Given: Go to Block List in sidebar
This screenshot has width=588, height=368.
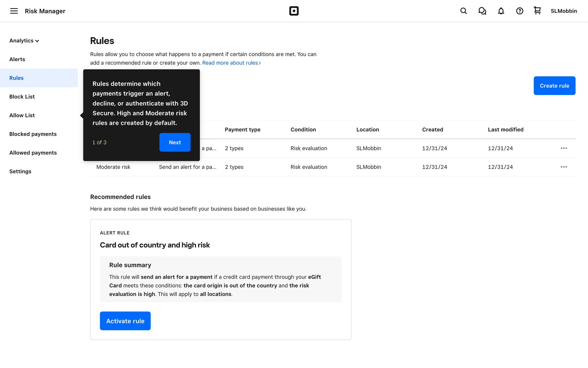Looking at the screenshot, I should point(22,97).
